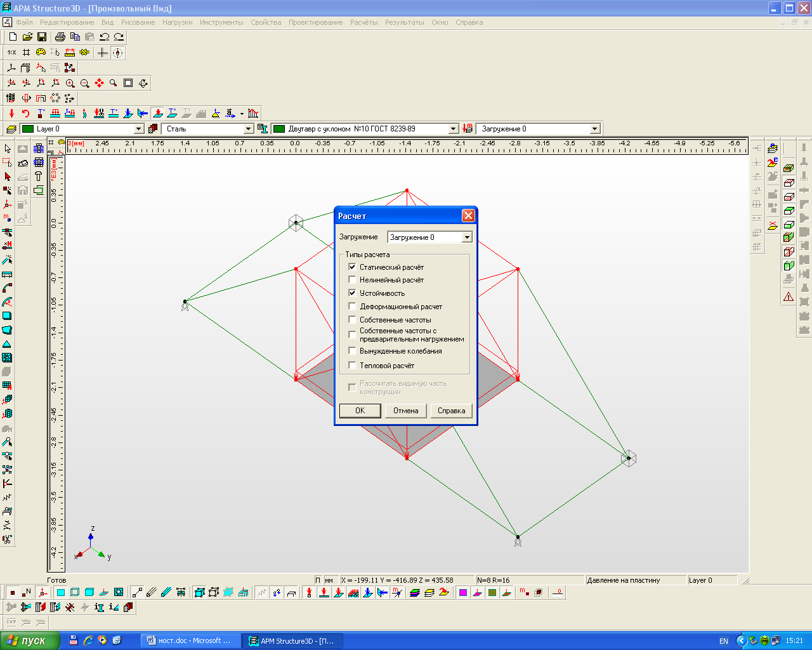Open the Расчёты menu
Screen dimensions: 812x650
(x=363, y=22)
